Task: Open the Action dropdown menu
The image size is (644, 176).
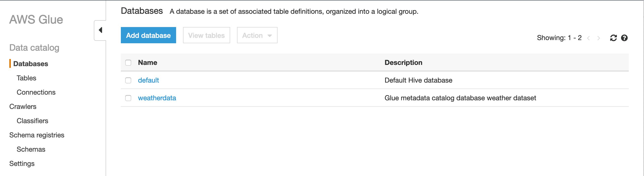Action: 257,35
